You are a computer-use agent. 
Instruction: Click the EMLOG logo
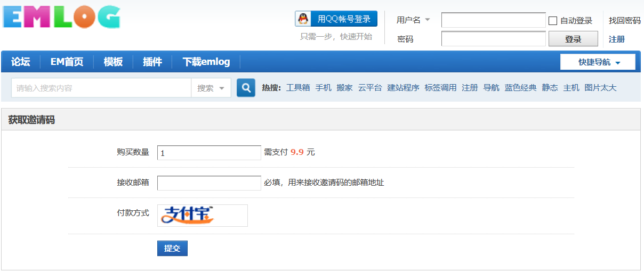(x=61, y=18)
